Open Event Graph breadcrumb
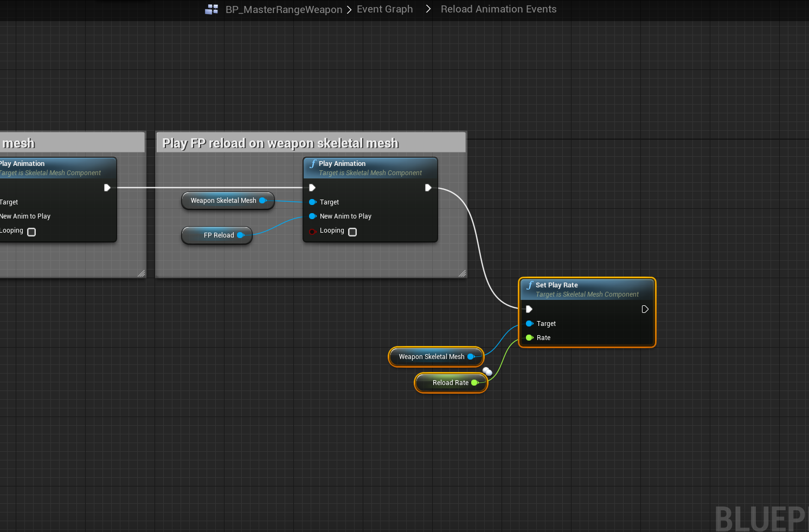The width and height of the screenshot is (809, 532). point(384,9)
